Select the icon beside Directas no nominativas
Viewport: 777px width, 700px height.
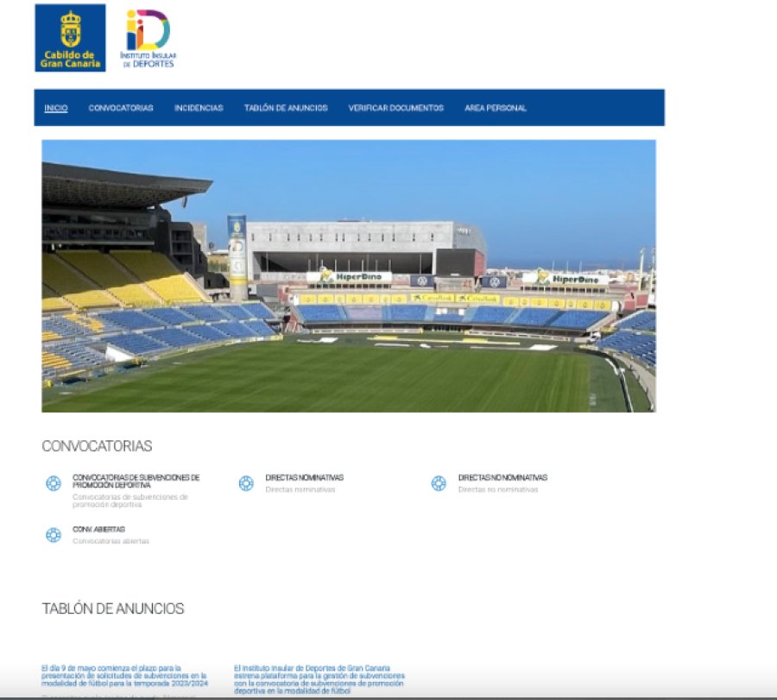coord(439,483)
